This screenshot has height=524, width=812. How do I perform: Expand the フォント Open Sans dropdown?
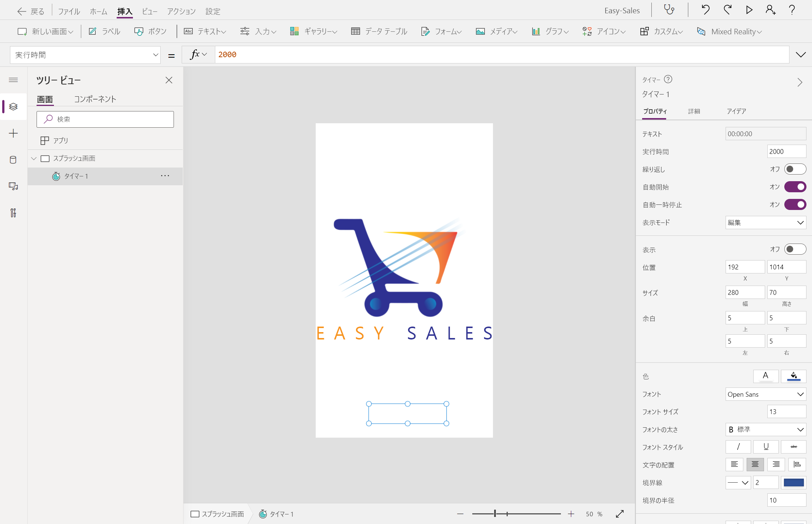point(765,394)
